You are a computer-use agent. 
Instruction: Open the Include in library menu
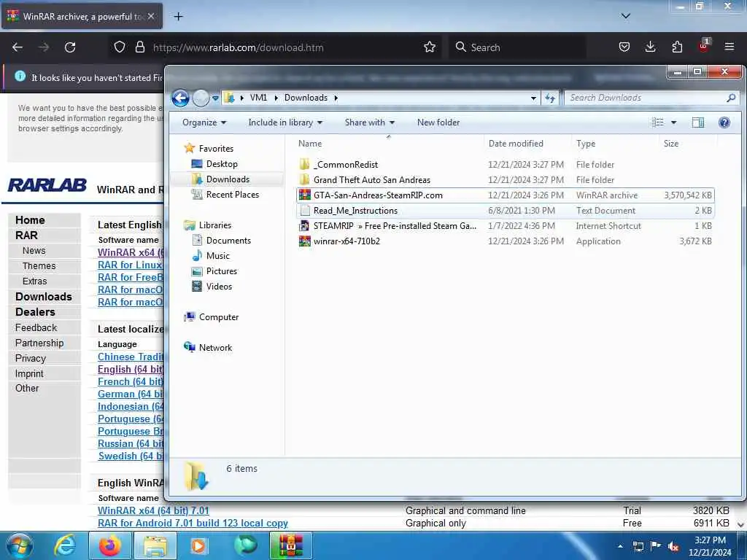click(x=285, y=122)
